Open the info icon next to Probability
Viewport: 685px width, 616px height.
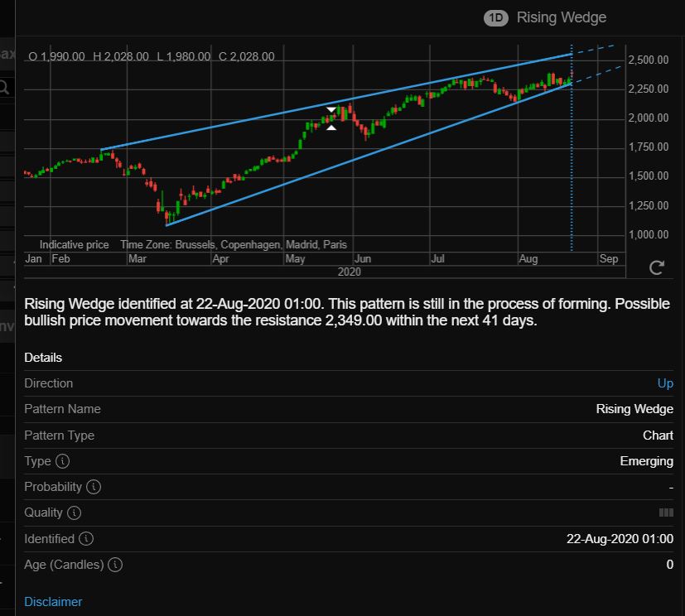tap(94, 487)
